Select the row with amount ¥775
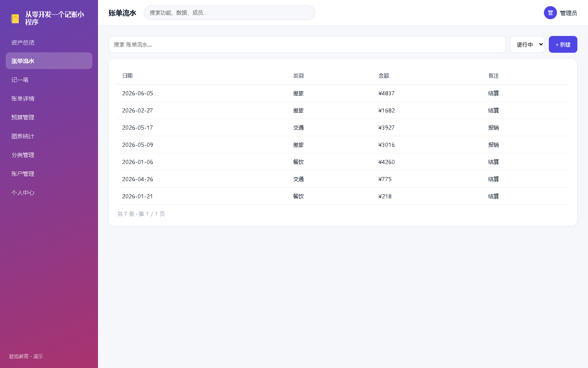 (x=343, y=179)
